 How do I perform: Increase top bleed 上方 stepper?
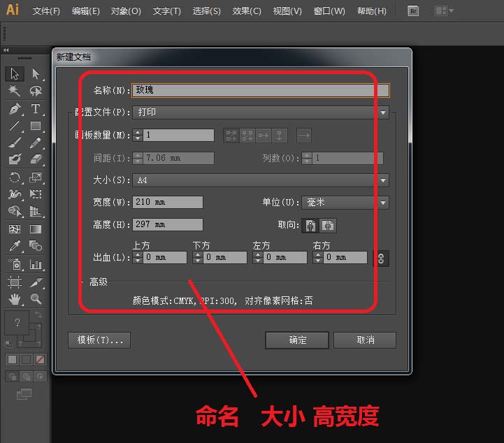click(138, 254)
